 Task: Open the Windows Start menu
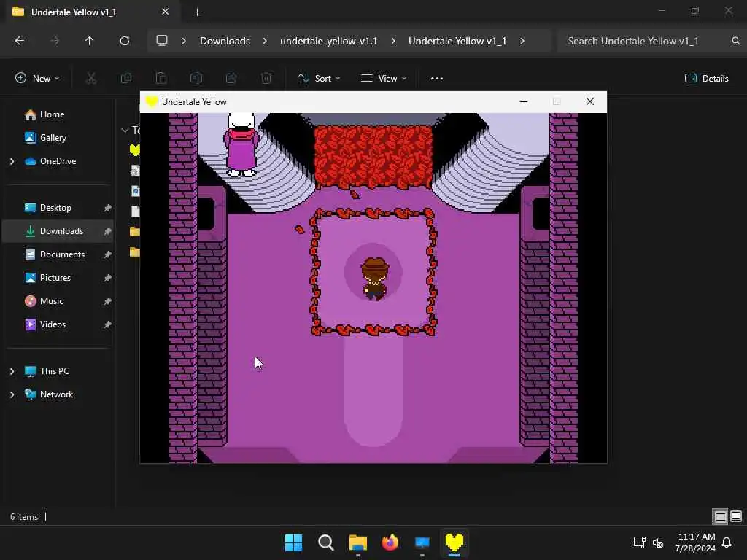point(293,542)
